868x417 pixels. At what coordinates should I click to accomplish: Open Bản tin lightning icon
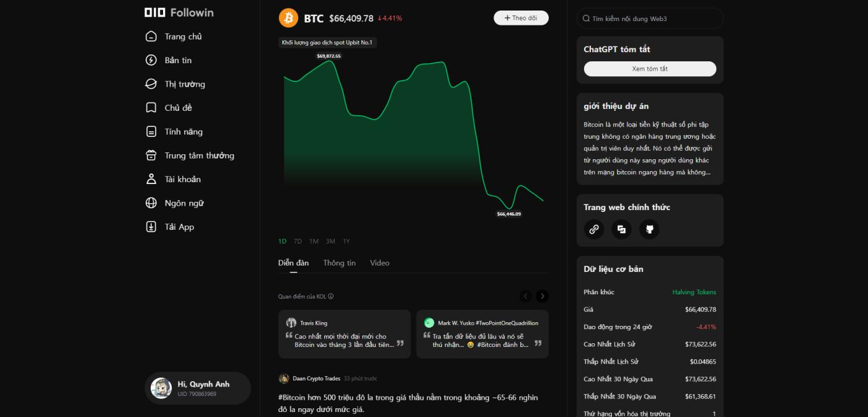coord(151,60)
